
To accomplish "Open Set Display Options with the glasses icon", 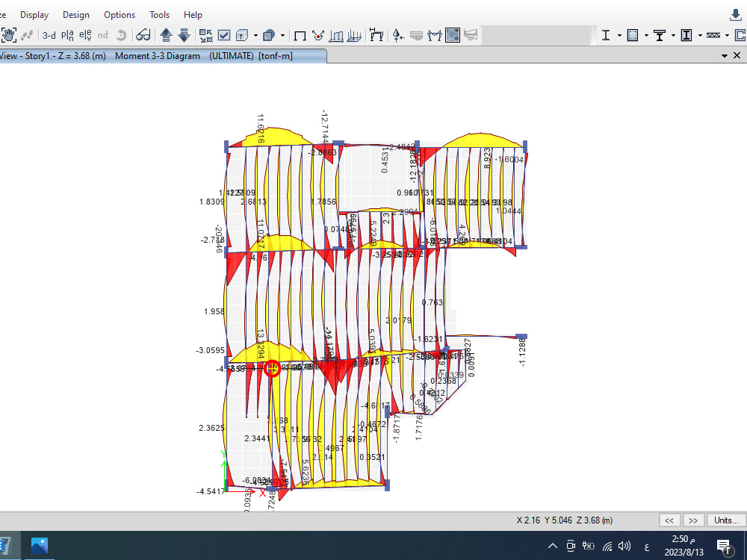I will pyautogui.click(x=143, y=34).
